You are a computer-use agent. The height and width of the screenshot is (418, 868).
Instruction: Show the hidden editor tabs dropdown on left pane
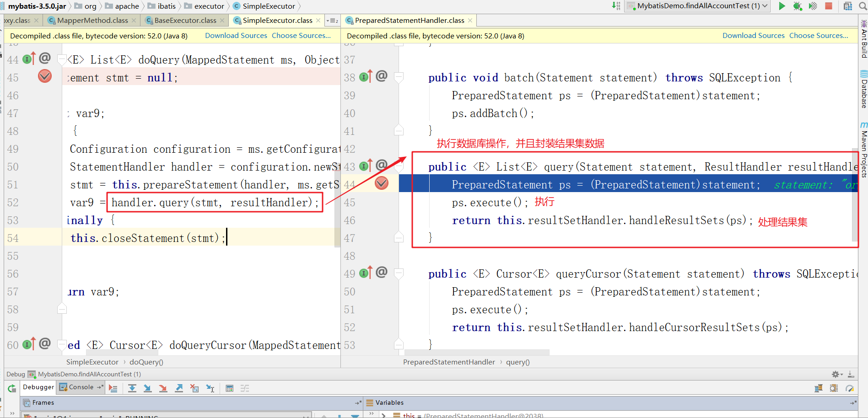(x=332, y=21)
